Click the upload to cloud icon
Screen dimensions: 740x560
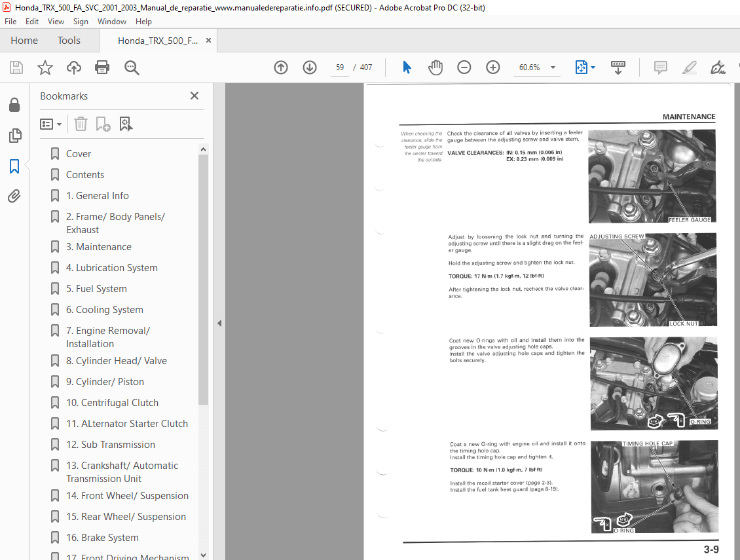pyautogui.click(x=74, y=67)
